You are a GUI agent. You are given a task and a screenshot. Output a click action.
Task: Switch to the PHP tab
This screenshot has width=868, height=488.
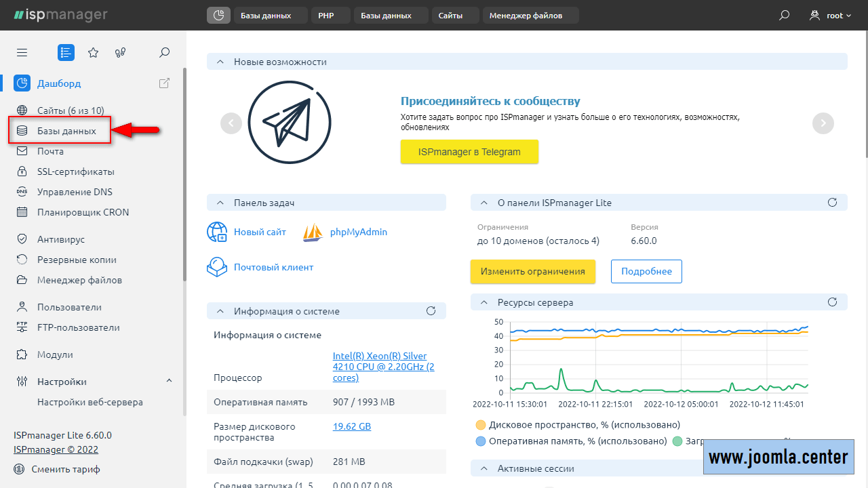tap(330, 16)
